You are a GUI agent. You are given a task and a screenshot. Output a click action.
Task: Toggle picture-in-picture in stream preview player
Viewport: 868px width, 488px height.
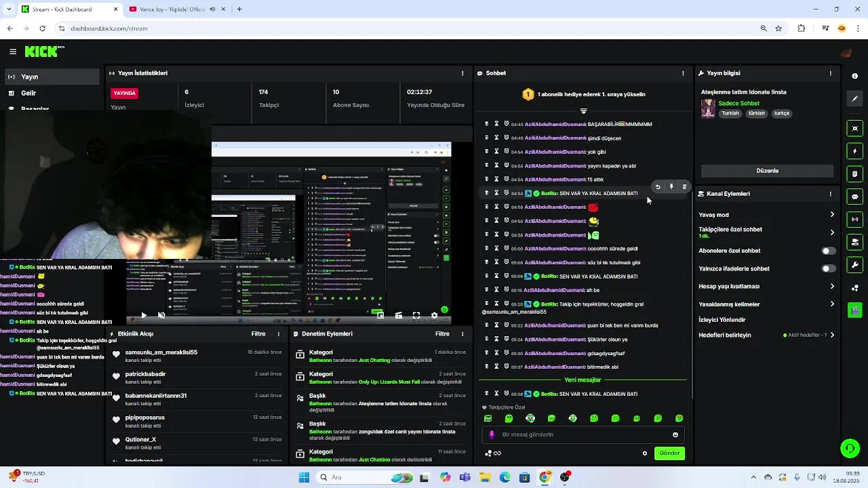tap(380, 316)
